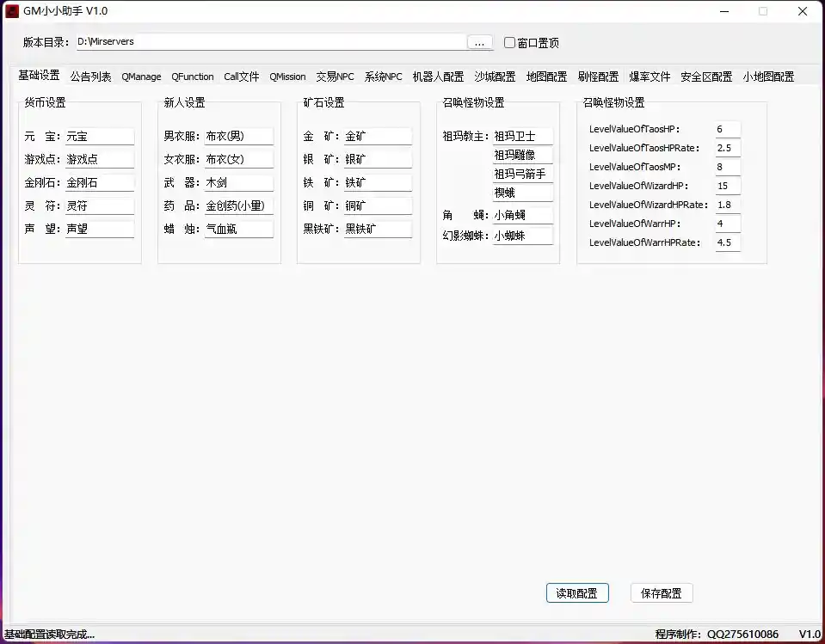Select the 爆率文件 tab
The width and height of the screenshot is (825, 644).
click(650, 77)
